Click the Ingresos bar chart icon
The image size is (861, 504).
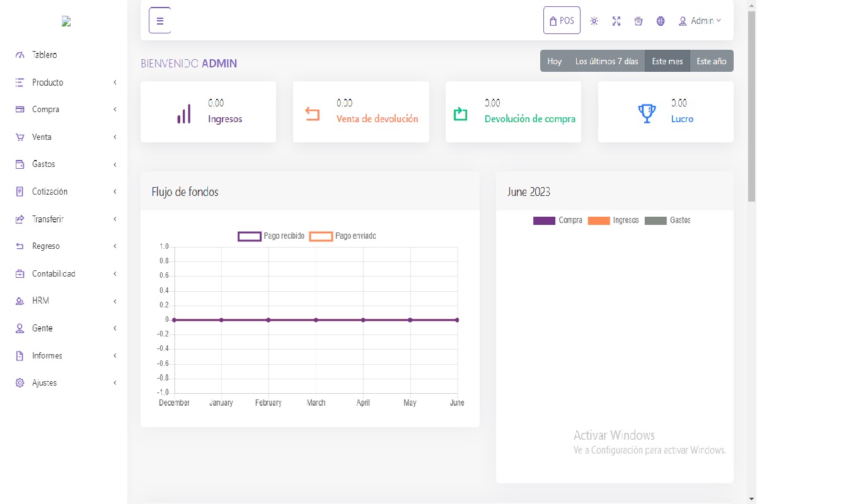point(183,113)
